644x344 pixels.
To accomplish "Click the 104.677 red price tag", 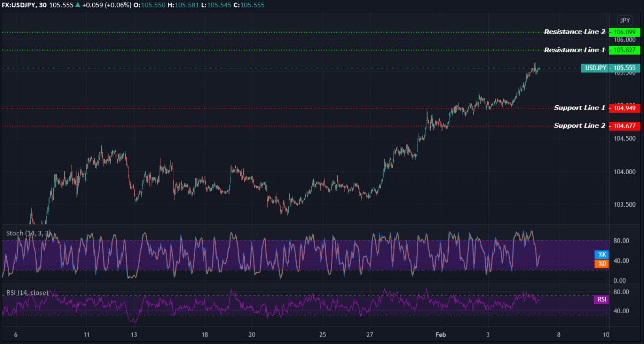I will 624,126.
